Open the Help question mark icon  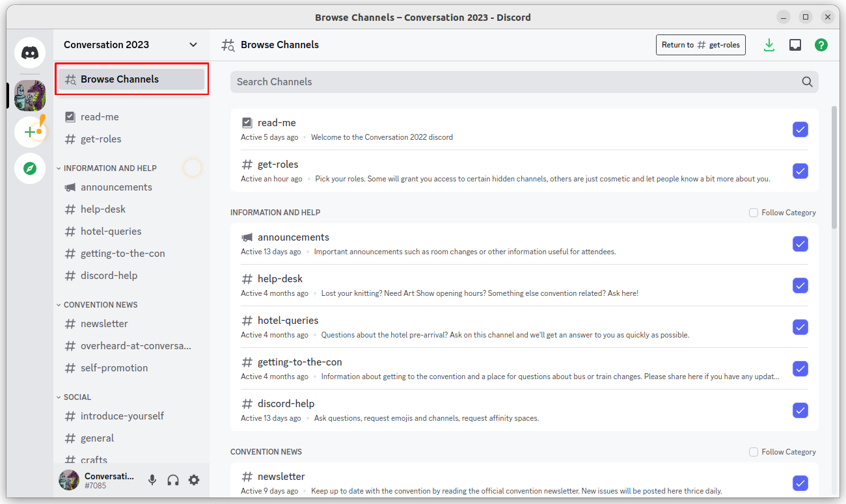coord(821,45)
